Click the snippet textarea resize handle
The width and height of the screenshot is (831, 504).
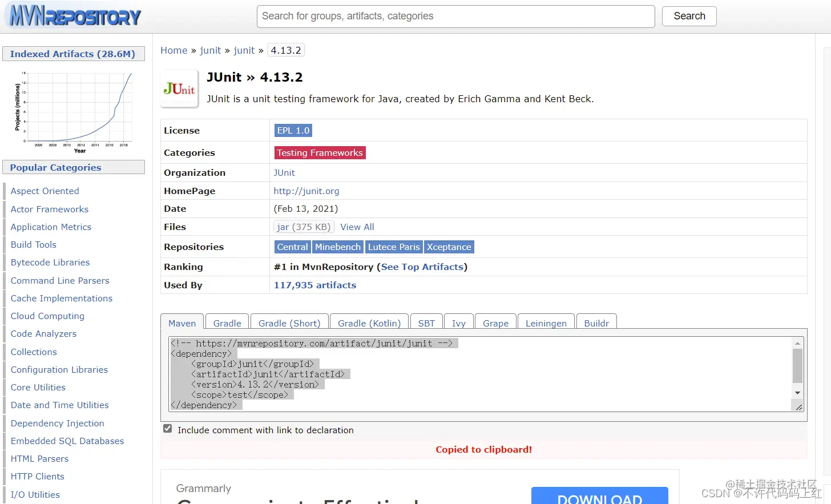(798, 406)
